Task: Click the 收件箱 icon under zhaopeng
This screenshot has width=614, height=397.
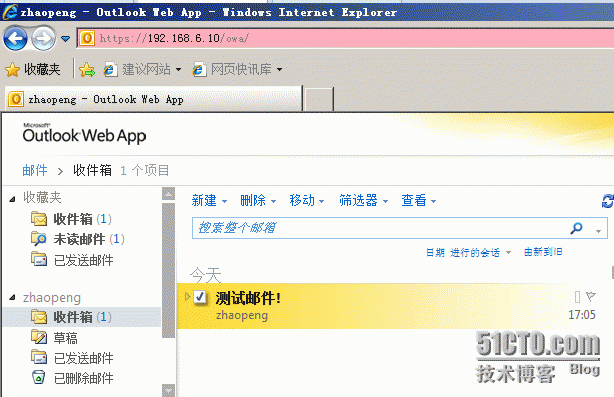Action: tap(39, 316)
